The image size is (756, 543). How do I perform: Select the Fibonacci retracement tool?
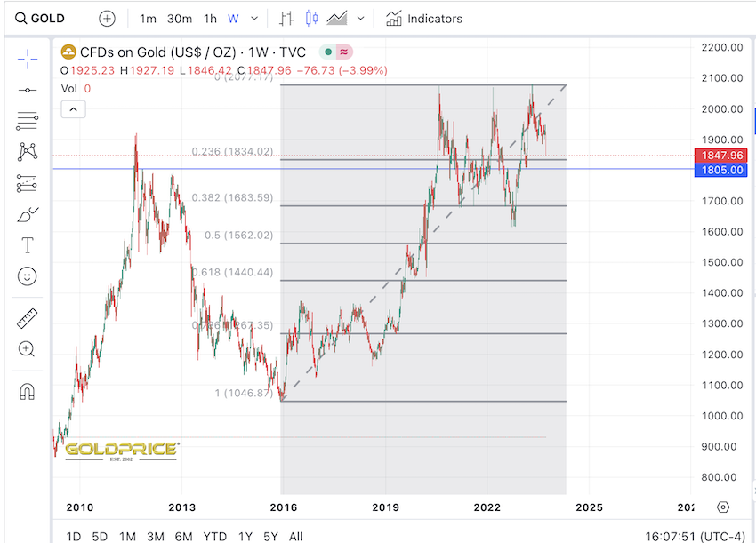coord(28,121)
